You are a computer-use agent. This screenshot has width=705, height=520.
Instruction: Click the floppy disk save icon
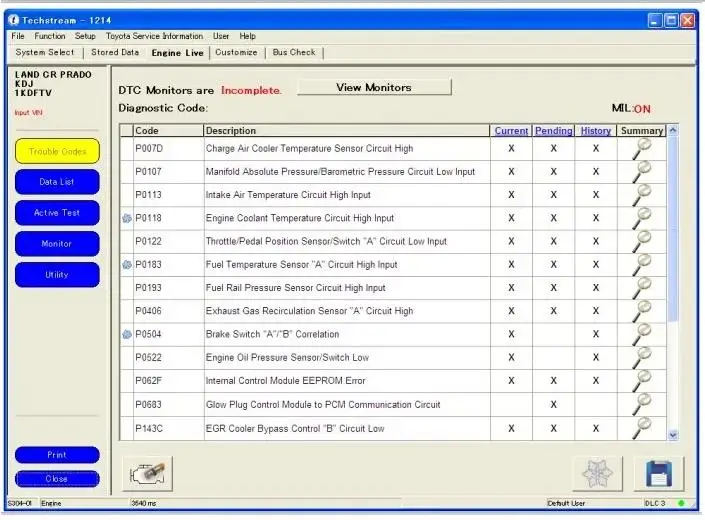coord(659,474)
